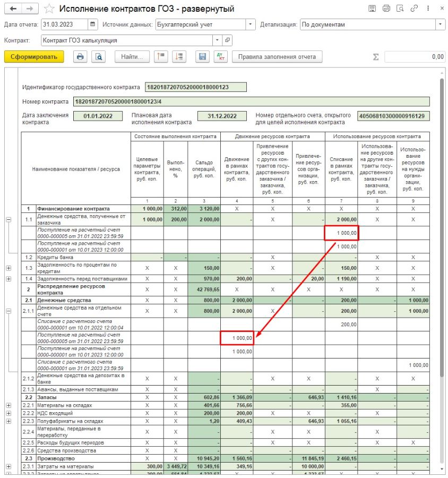
Task: Click the scroll down arrow of the report
Action: point(442,469)
